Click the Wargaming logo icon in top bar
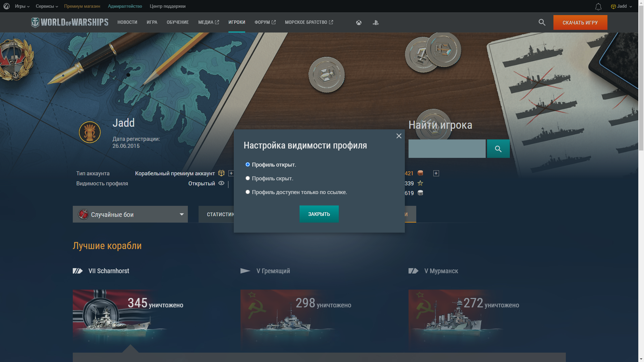 coord(6,6)
